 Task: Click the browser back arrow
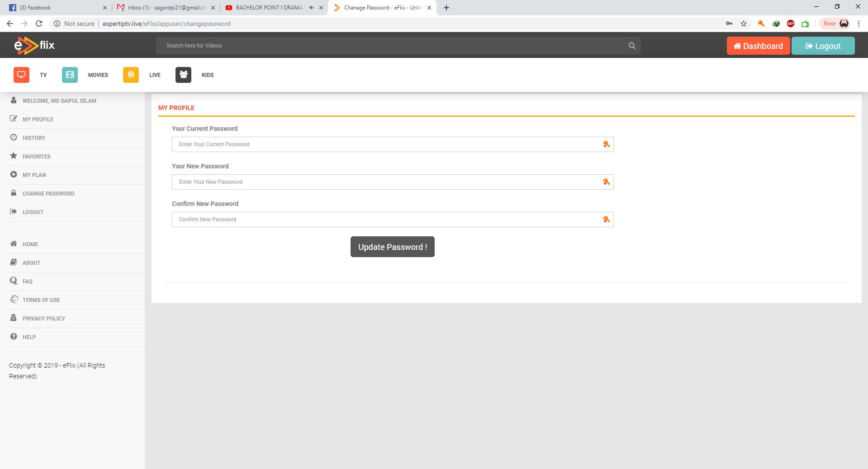coord(10,24)
